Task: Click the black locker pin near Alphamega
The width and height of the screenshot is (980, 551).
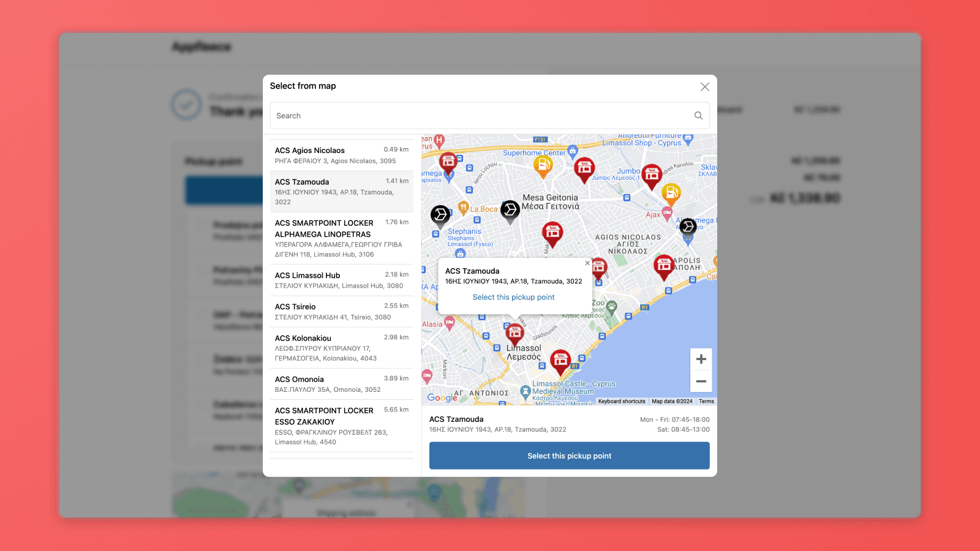Action: point(688,228)
